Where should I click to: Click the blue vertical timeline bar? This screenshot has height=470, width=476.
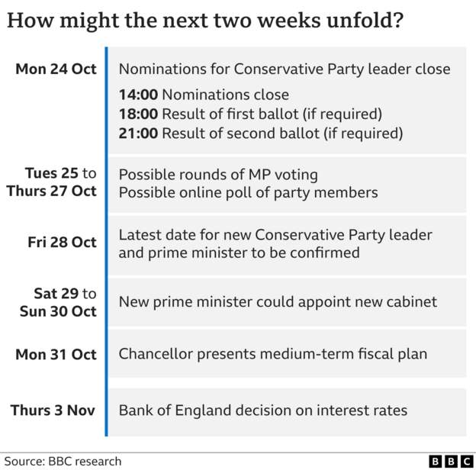click(106, 242)
